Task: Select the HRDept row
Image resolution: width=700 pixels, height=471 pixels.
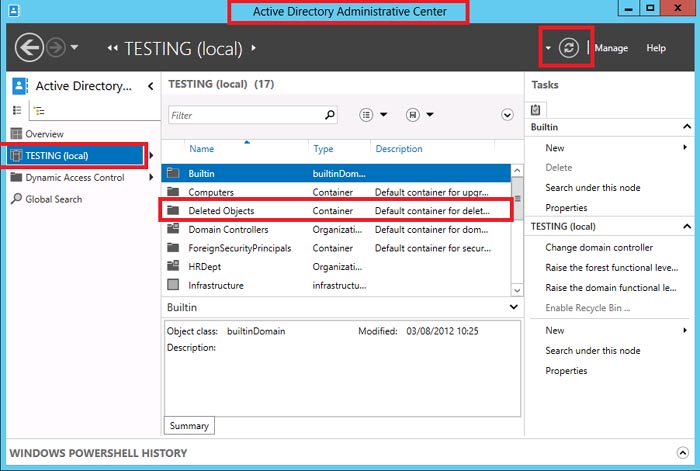Action: pos(336,267)
